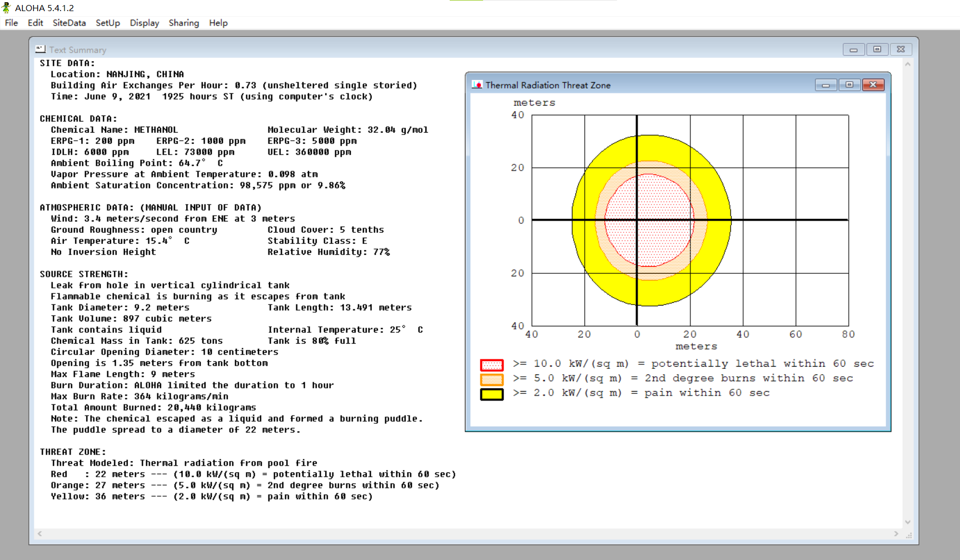Click the red 10.0 kW legend swatch
The width and height of the screenshot is (960, 560).
[x=492, y=365]
